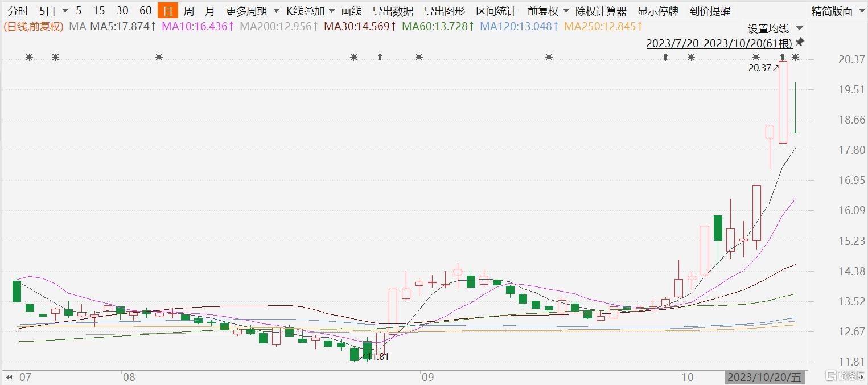
Task: Select the highlighted 日 daily period
Action: pos(168,11)
